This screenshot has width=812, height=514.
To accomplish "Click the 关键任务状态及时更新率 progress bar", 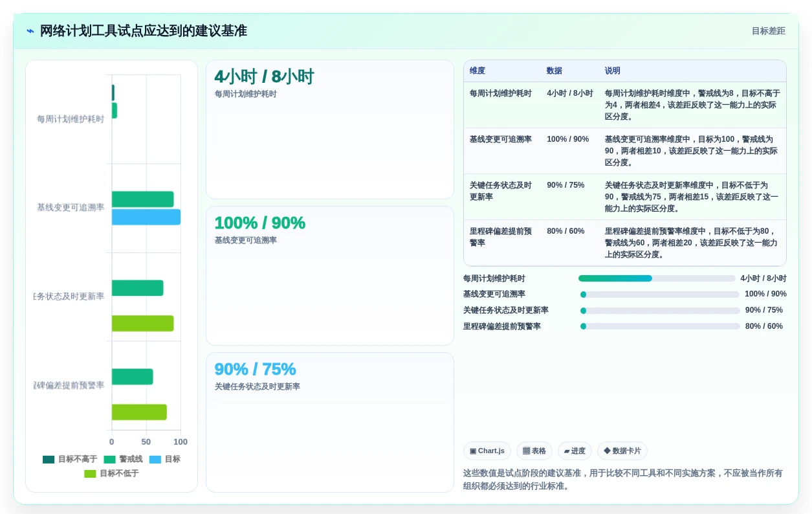I will (660, 311).
